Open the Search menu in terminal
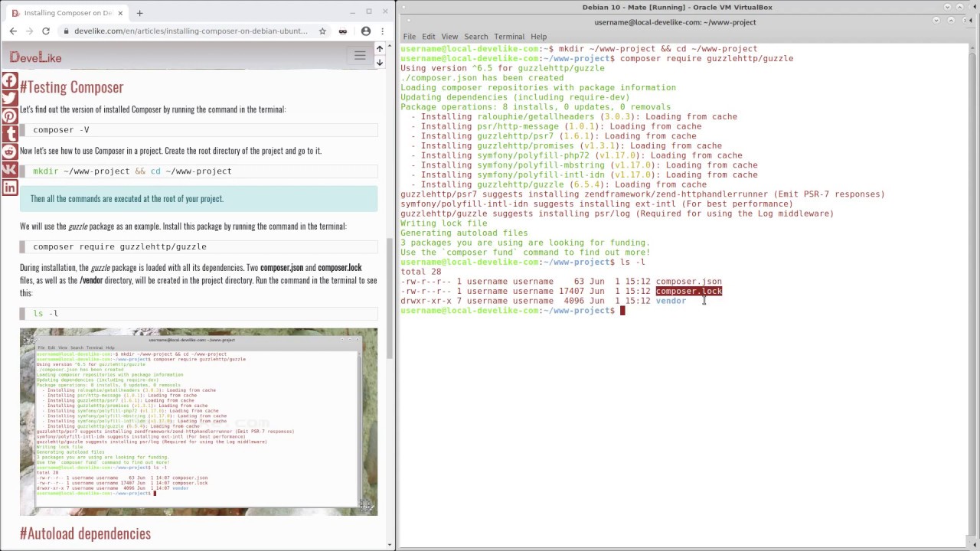 [475, 37]
